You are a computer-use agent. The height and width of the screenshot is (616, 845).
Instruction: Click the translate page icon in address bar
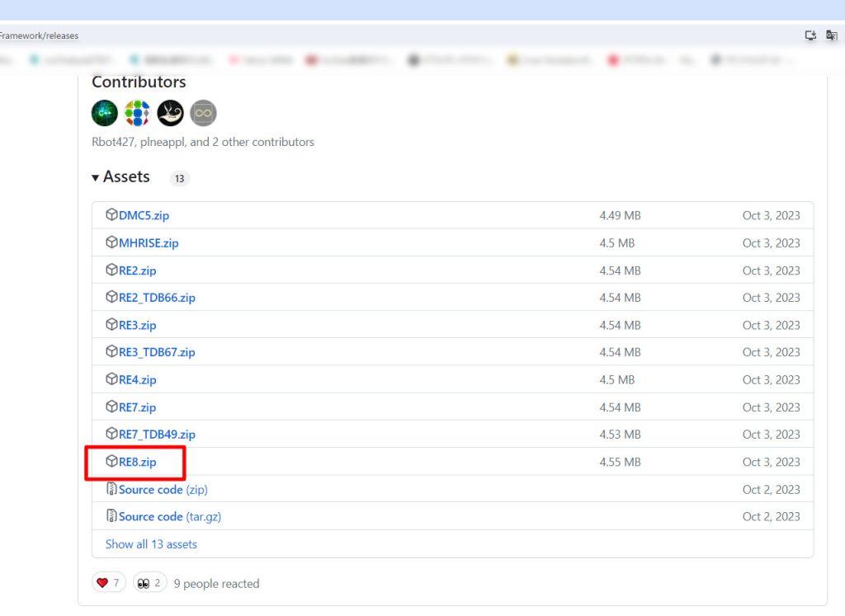click(x=831, y=35)
